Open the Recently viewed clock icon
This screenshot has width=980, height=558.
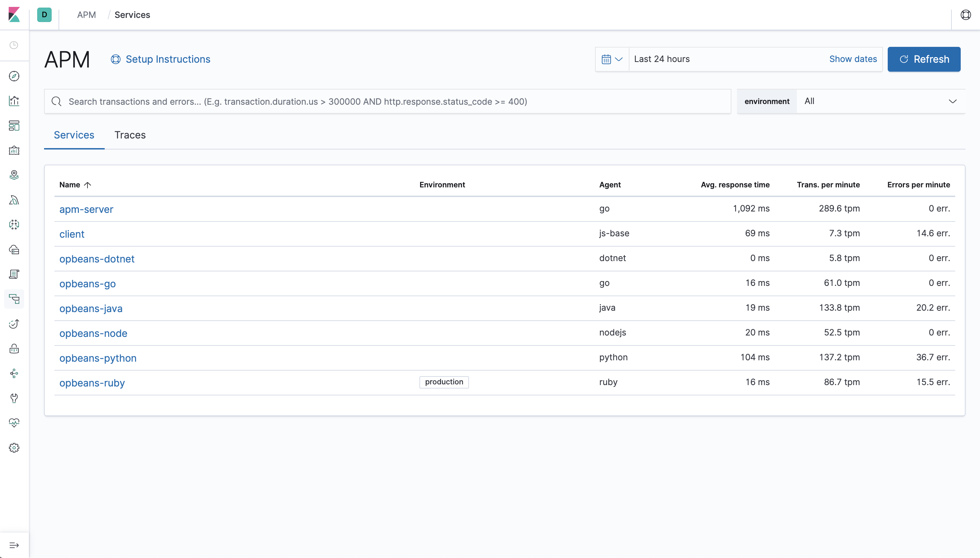14,45
